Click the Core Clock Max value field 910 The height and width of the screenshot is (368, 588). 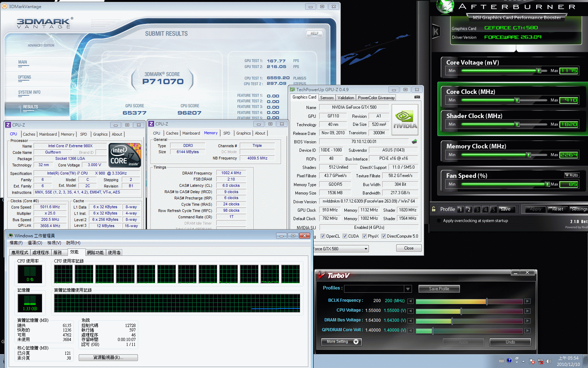569,100
